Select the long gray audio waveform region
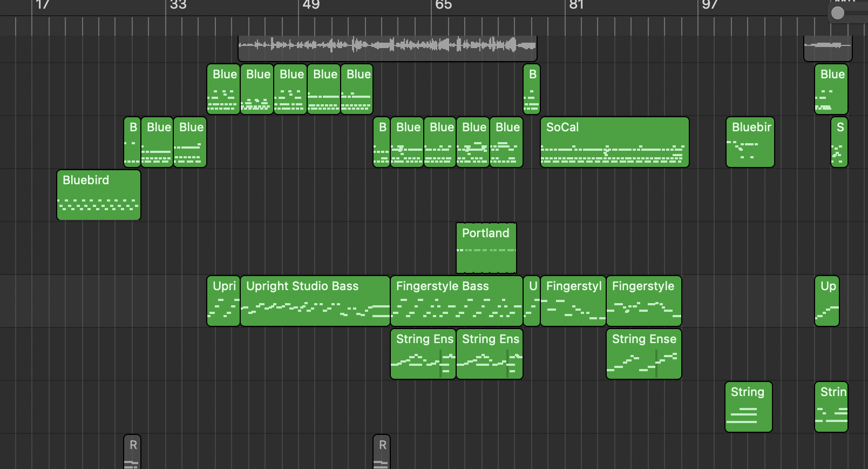Image resolution: width=868 pixels, height=469 pixels. click(x=387, y=48)
